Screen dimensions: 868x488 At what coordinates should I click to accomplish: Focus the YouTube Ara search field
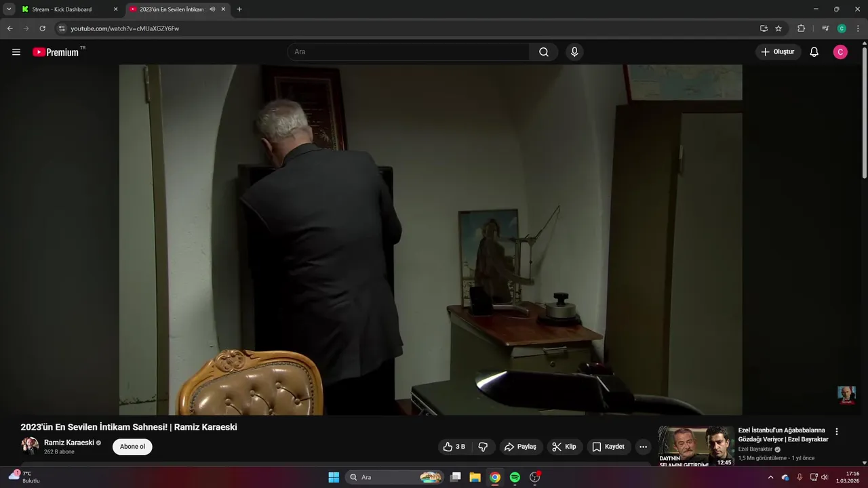408,52
